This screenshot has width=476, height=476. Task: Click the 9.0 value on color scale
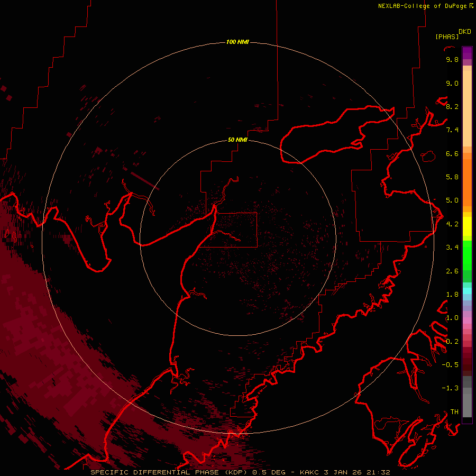(452, 83)
